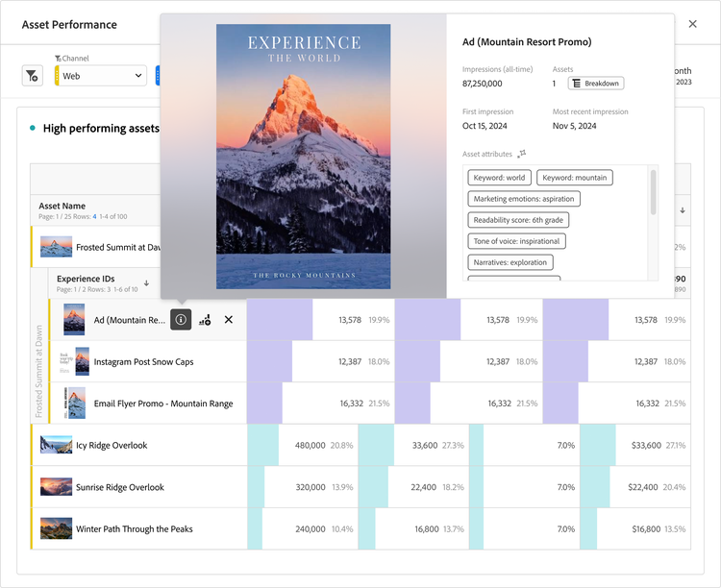Select the Narratives: exploration tag
The image size is (721, 588).
tap(510, 262)
